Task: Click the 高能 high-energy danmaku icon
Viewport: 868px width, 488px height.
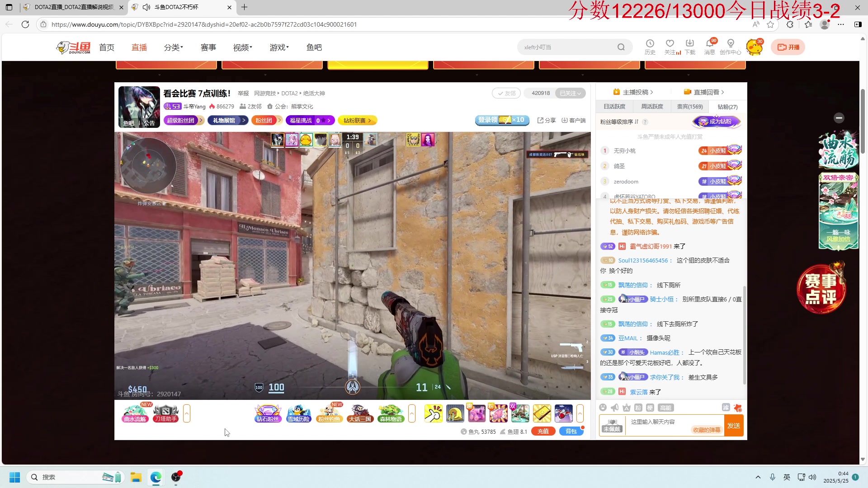Action: coord(665,408)
